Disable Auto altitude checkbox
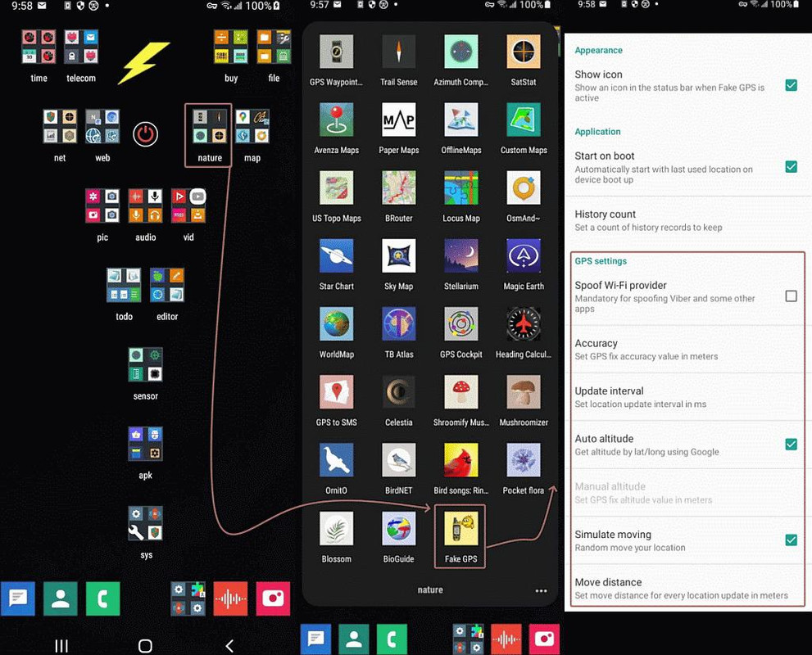The height and width of the screenshot is (655, 812). coord(791,444)
